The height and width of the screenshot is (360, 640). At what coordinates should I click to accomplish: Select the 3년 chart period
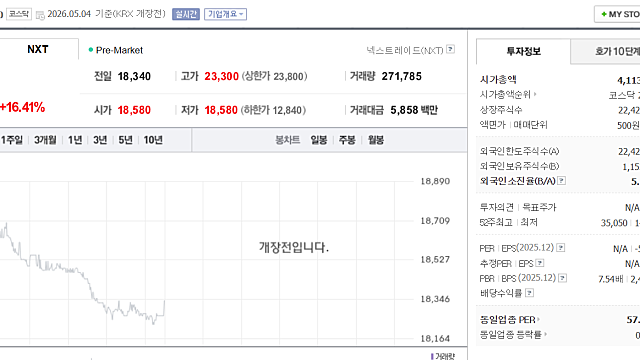pos(100,140)
